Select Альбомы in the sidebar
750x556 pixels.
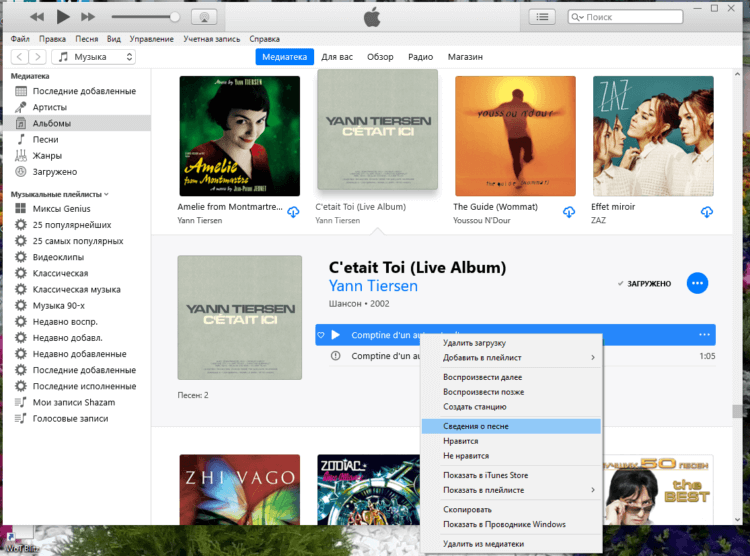(x=77, y=123)
